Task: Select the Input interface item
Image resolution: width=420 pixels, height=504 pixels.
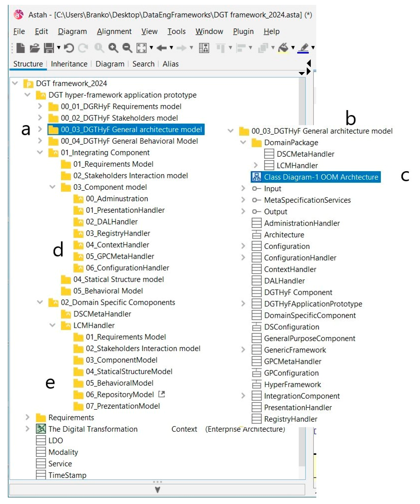Action: 266,189
